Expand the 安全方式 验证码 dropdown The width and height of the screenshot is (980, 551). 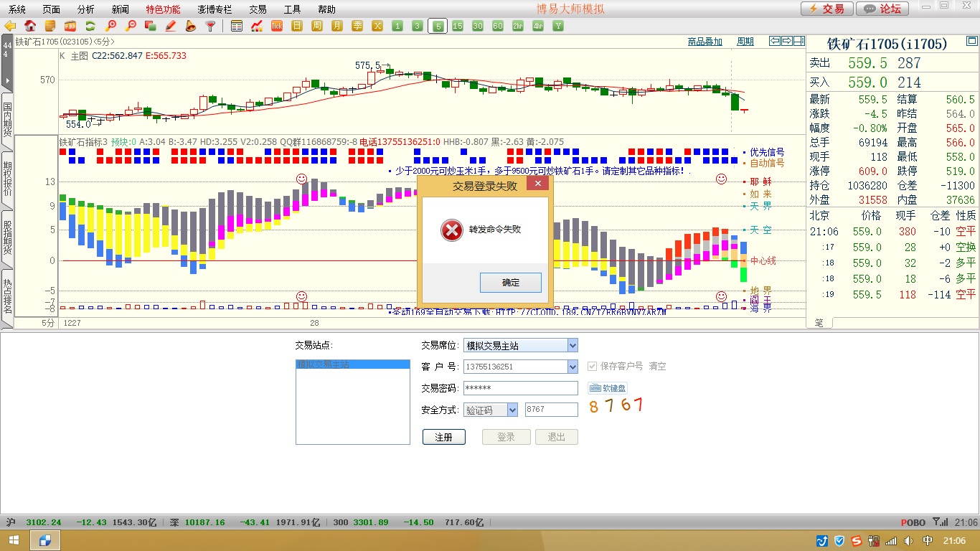[x=512, y=410]
